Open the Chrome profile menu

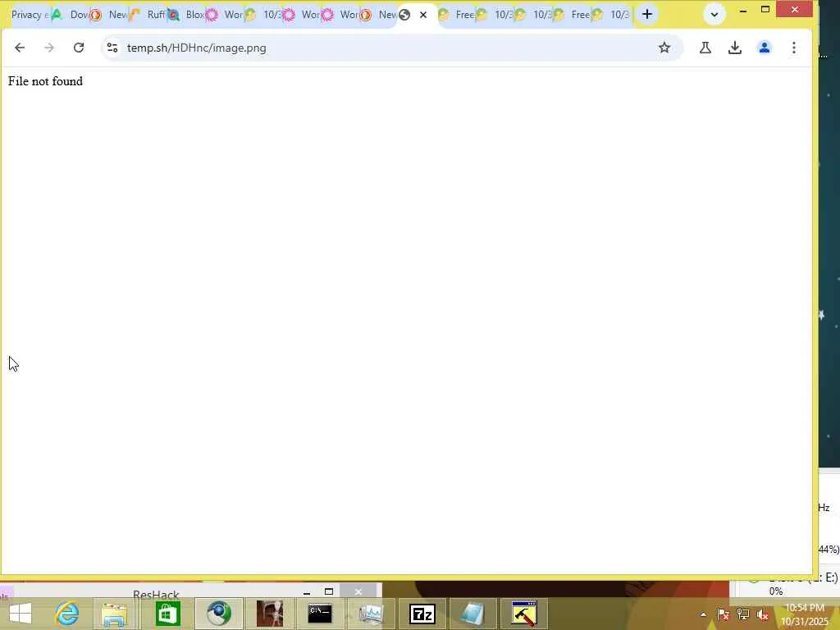tap(765, 48)
